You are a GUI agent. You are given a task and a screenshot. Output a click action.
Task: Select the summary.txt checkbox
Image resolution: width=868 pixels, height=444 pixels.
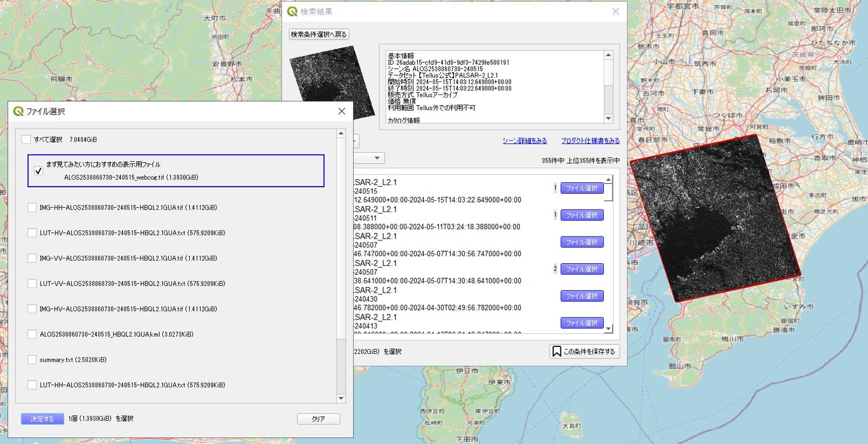[32, 359]
